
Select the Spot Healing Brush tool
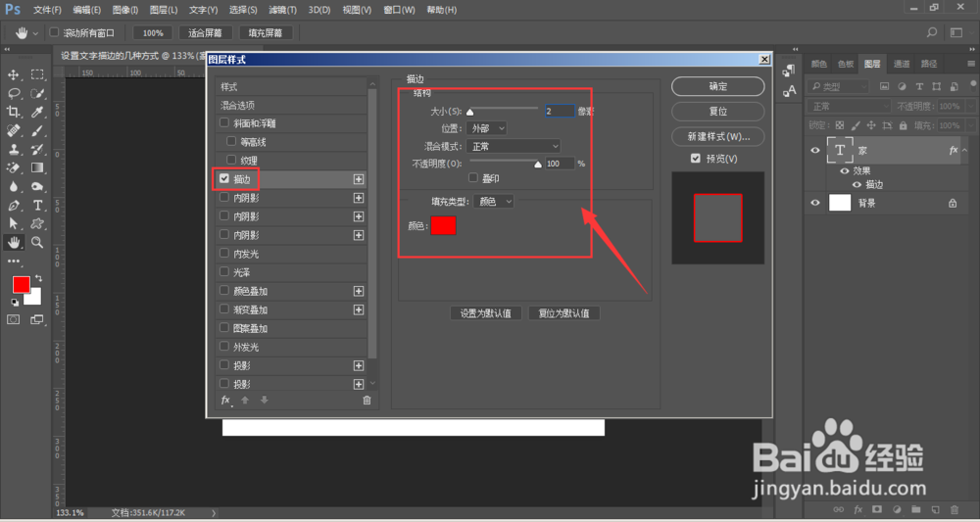tap(13, 130)
